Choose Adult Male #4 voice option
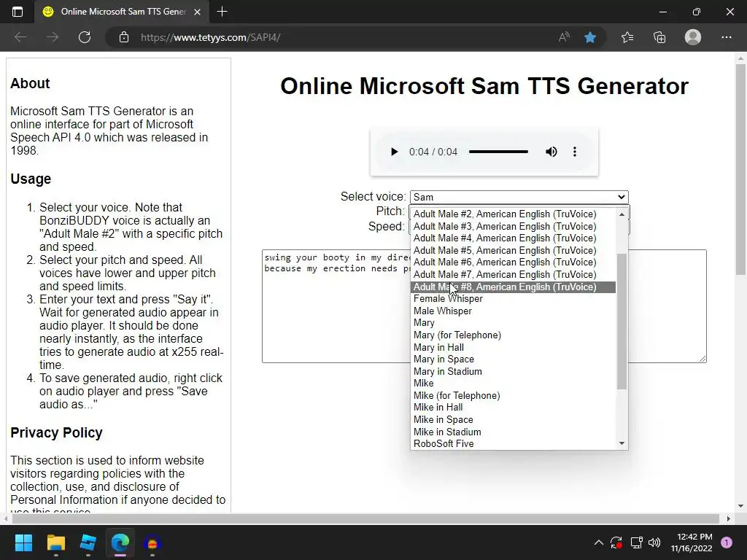 [514, 238]
